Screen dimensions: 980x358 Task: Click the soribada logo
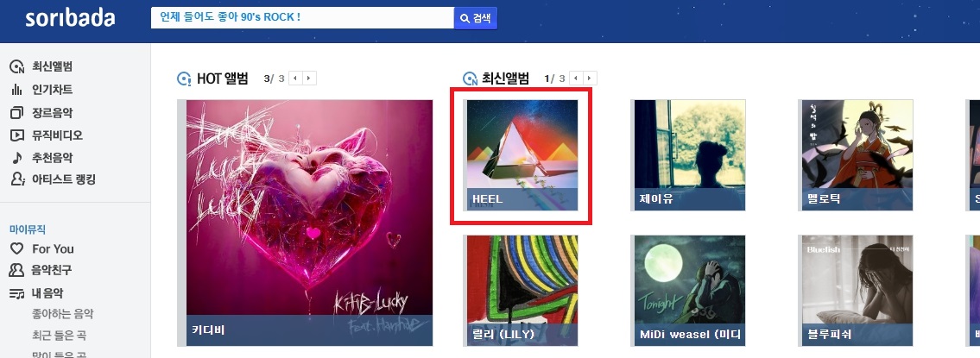(70, 18)
